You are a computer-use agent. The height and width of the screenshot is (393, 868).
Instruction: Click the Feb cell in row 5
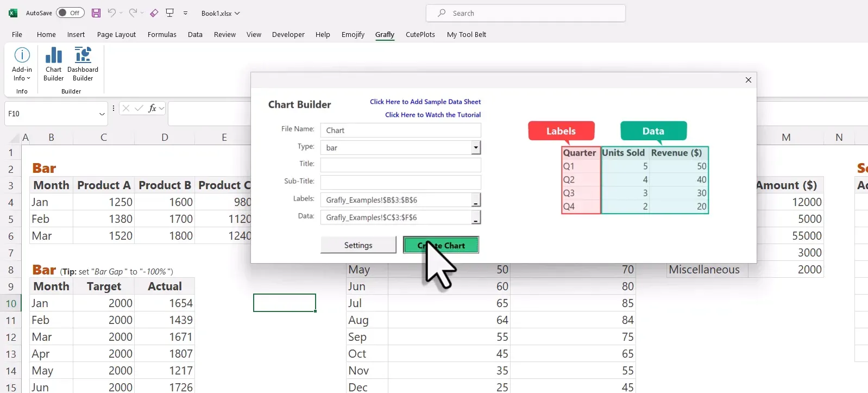pyautogui.click(x=52, y=219)
